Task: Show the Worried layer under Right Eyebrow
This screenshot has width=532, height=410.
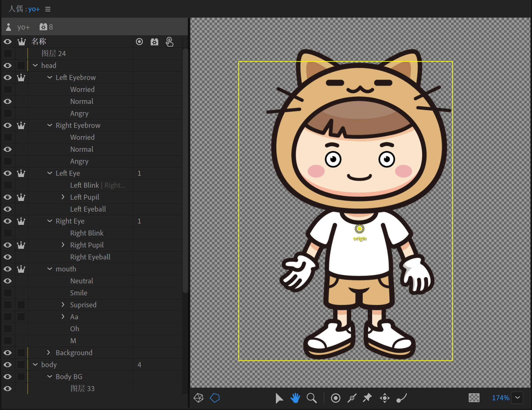Action: tap(8, 137)
